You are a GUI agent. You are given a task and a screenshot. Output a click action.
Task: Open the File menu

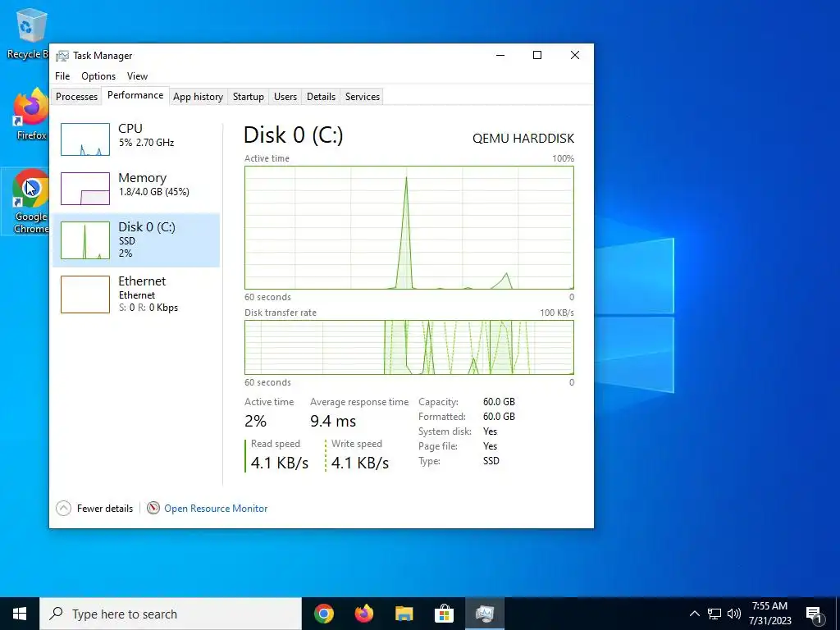62,76
